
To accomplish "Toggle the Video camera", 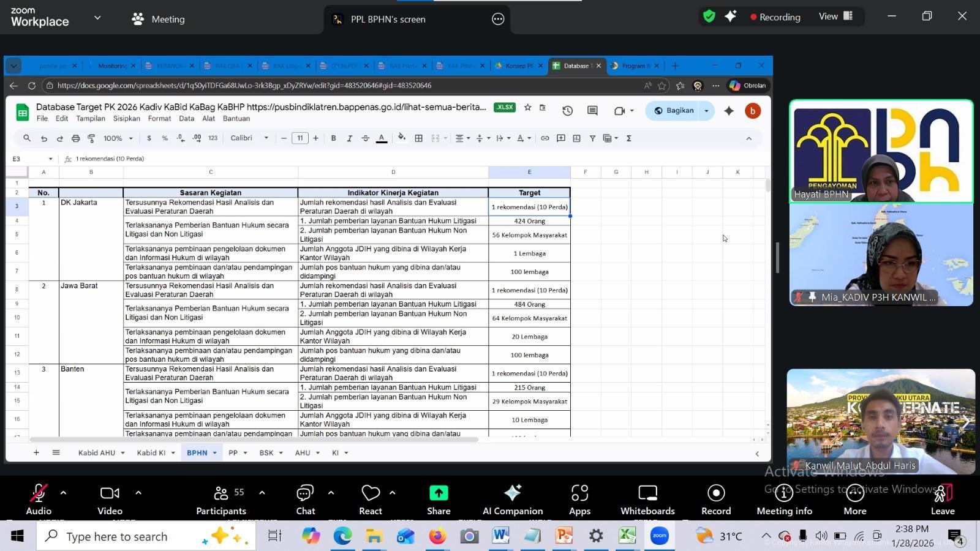I will coord(110,493).
